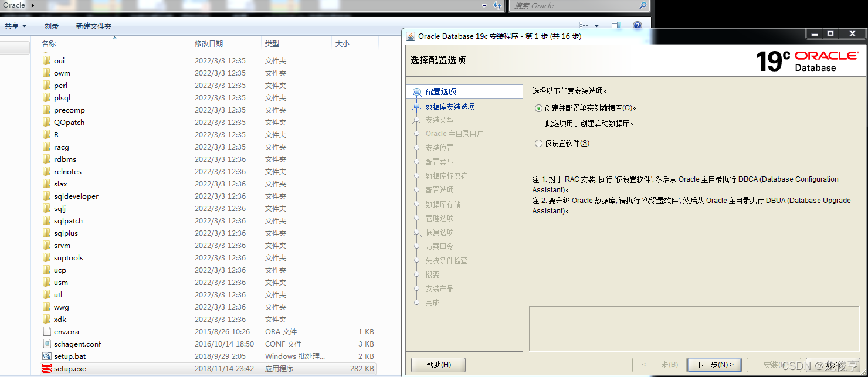Click the srvm folder icon
Image resolution: width=868 pixels, height=377 pixels.
pyautogui.click(x=47, y=245)
